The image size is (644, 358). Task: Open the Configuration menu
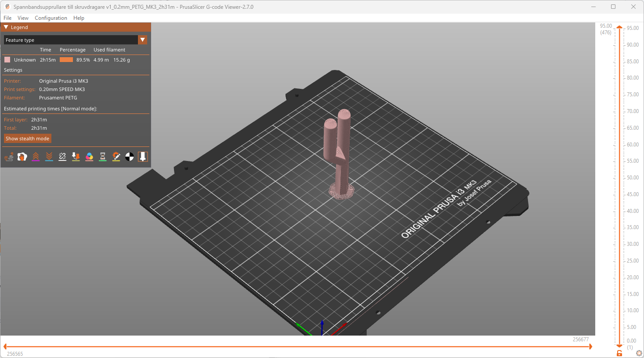pyautogui.click(x=51, y=18)
